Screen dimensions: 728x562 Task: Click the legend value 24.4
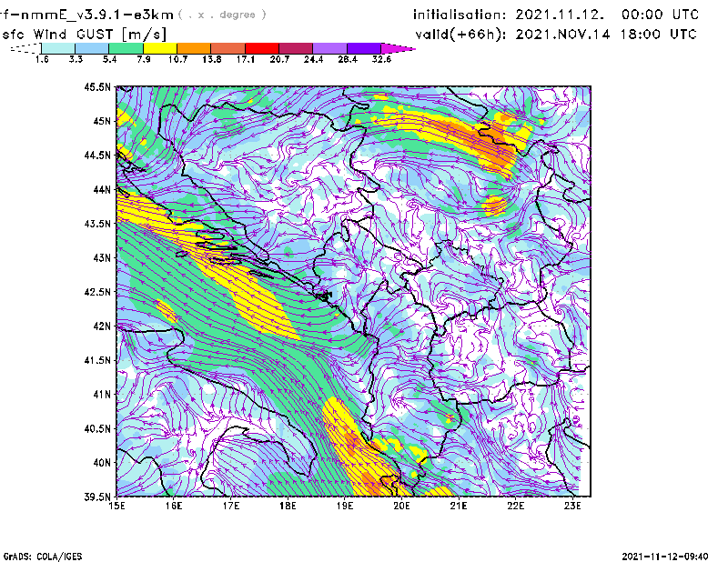click(313, 59)
